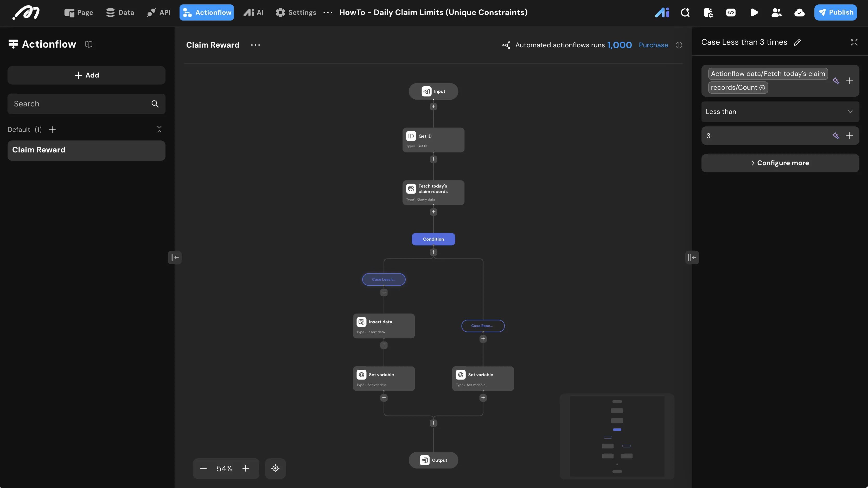Expand the case panel to fullscreen

coord(854,42)
